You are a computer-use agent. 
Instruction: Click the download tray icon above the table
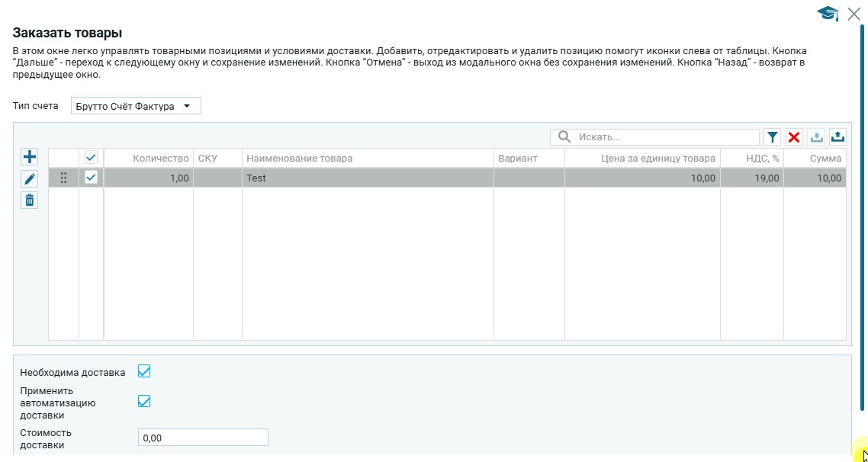pyautogui.click(x=816, y=137)
